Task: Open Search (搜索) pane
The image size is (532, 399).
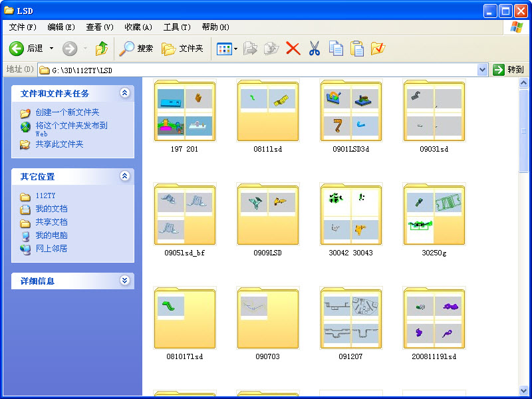Action: [136, 49]
